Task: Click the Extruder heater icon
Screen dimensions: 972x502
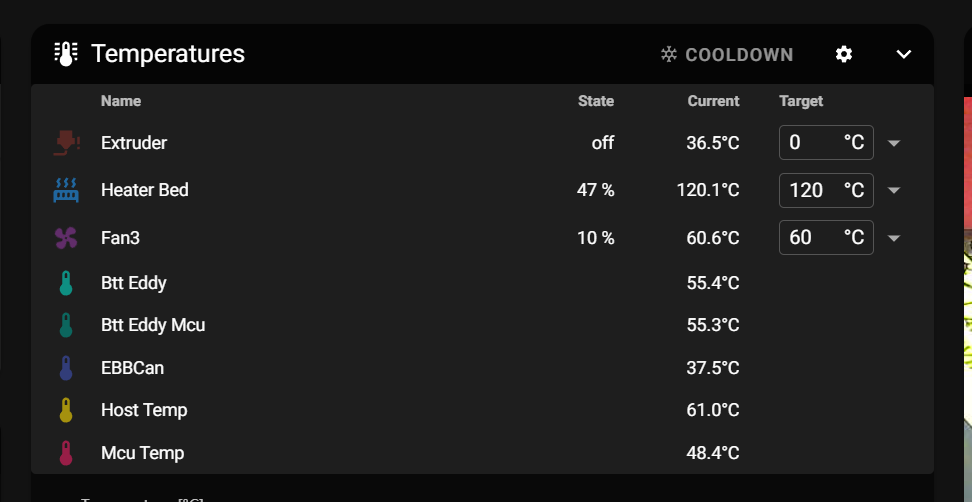Action: [66, 143]
